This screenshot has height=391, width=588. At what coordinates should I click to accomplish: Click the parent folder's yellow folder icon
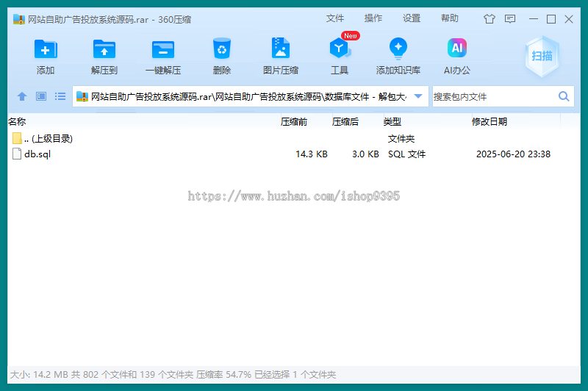[17, 138]
